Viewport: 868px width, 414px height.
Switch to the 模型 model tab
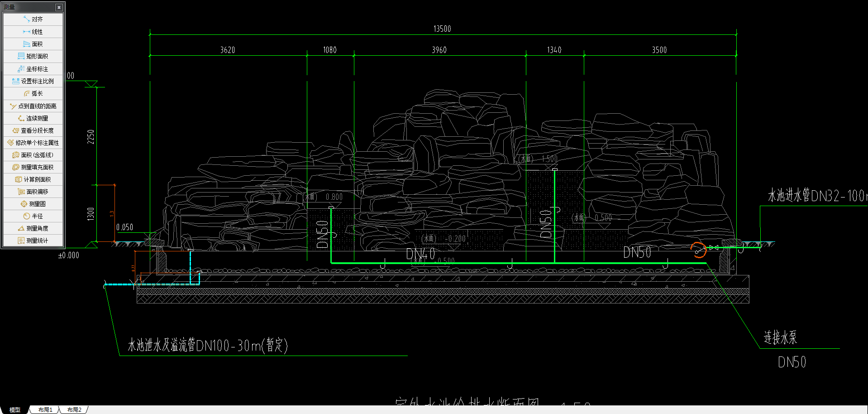[15, 409]
